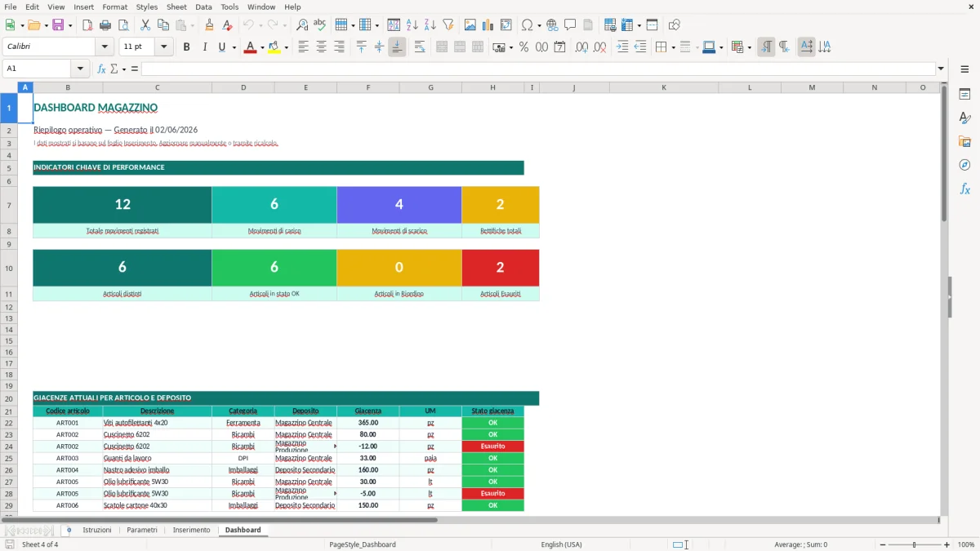The image size is (980, 551).
Task: Toggle Align Bottom vertical alignment
Action: (397, 47)
